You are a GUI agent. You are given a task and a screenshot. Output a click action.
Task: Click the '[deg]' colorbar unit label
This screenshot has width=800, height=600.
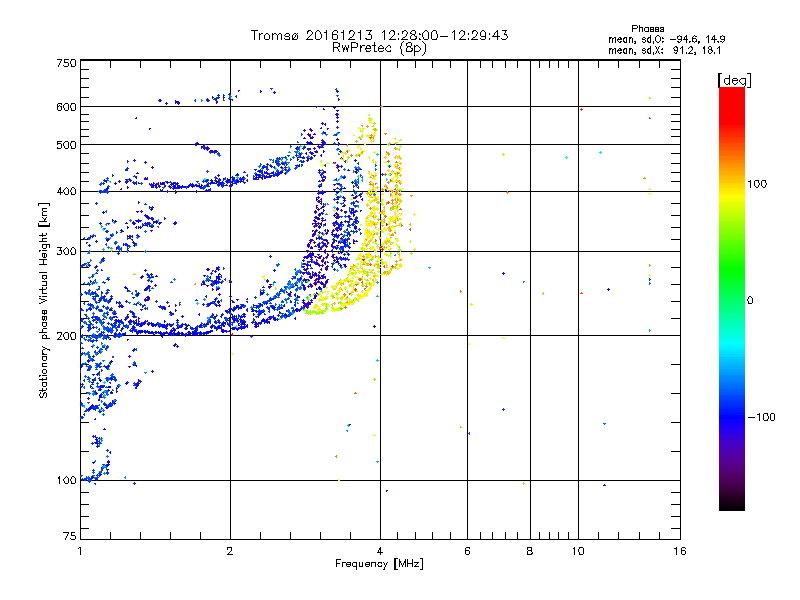(x=734, y=80)
